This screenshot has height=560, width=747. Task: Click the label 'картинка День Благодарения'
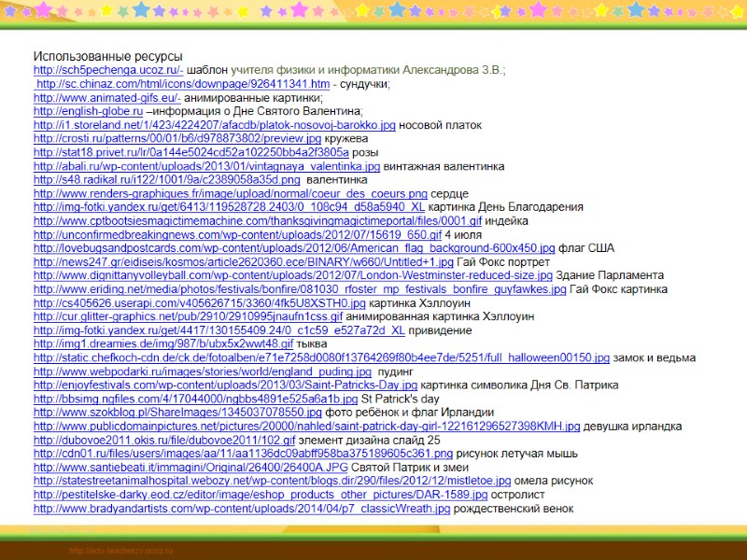tap(505, 206)
